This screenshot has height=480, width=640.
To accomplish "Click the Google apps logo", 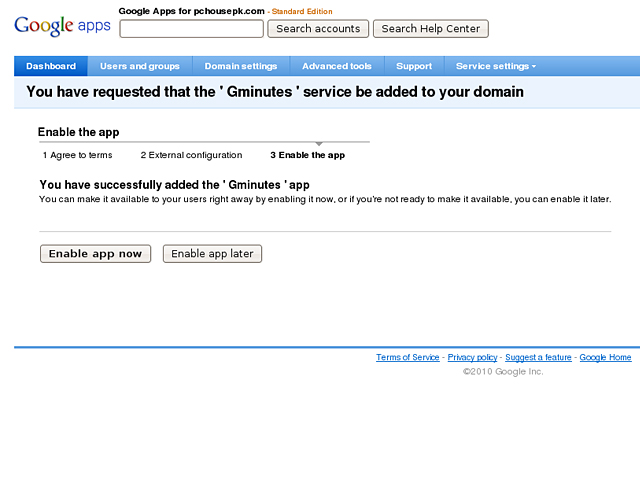I will 62,26.
